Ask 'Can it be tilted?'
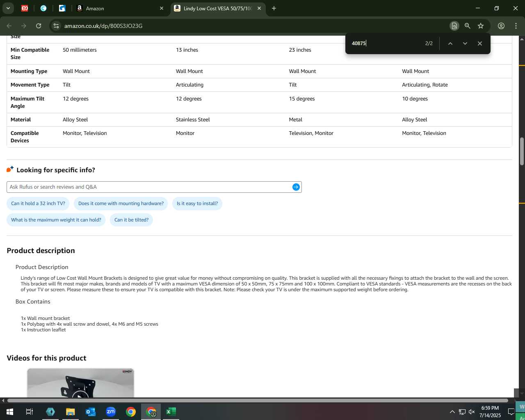Screen dimensions: 525x420 (132, 220)
